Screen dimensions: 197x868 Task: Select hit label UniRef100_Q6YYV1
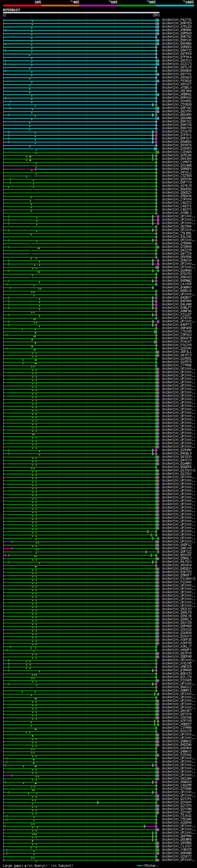click(176, 74)
